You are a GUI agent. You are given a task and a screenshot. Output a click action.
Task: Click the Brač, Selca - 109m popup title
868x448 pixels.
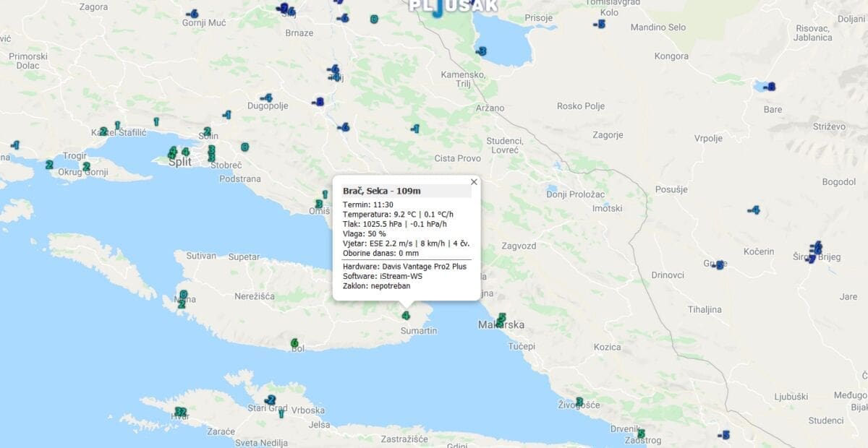click(x=381, y=191)
